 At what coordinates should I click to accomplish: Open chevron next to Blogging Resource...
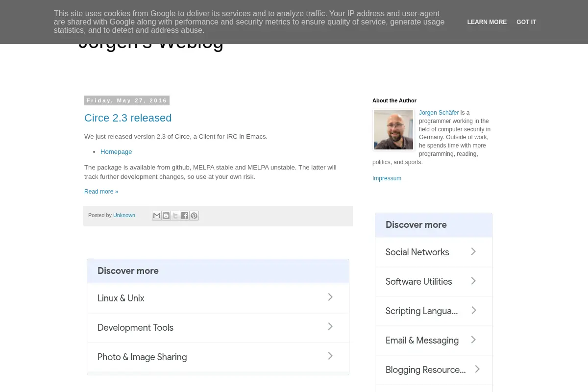477,369
